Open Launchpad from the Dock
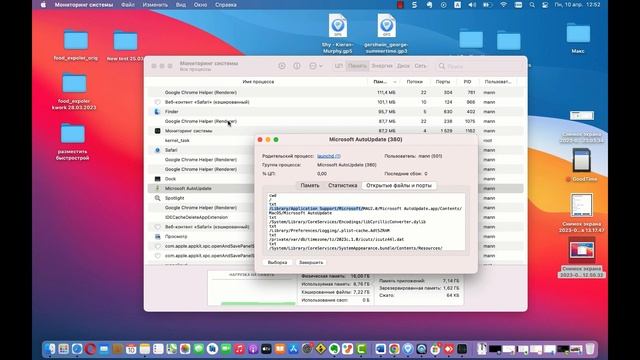Screen dimensions: 640x360 pos(64,349)
